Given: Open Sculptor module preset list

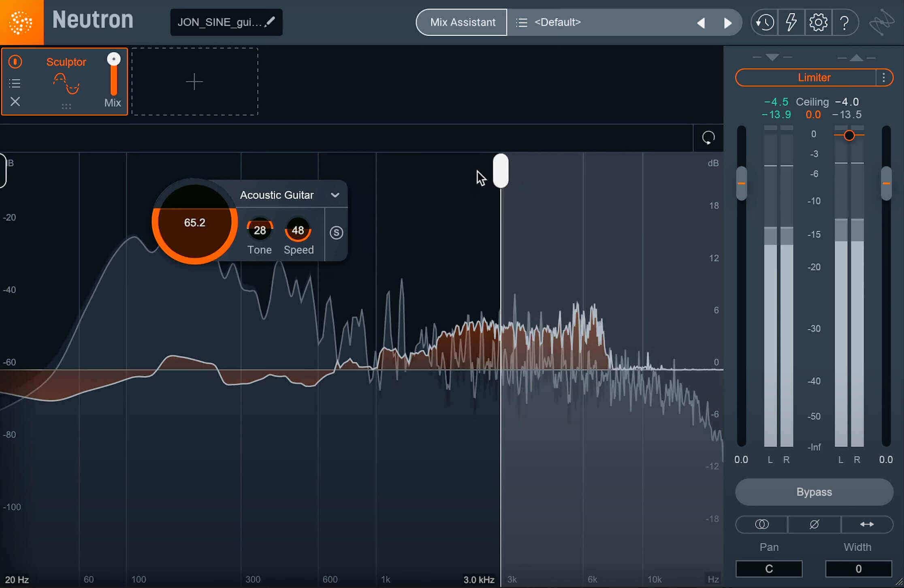Looking at the screenshot, I should (x=15, y=83).
